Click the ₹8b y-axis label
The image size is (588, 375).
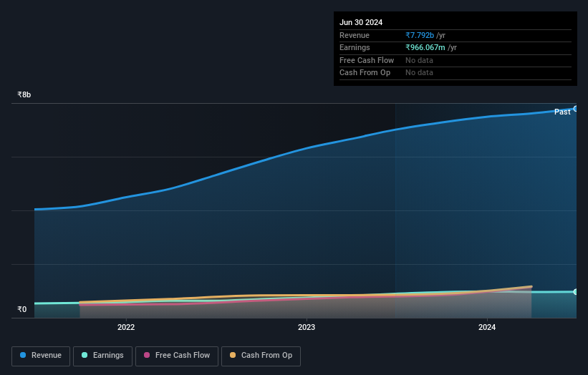(24, 94)
